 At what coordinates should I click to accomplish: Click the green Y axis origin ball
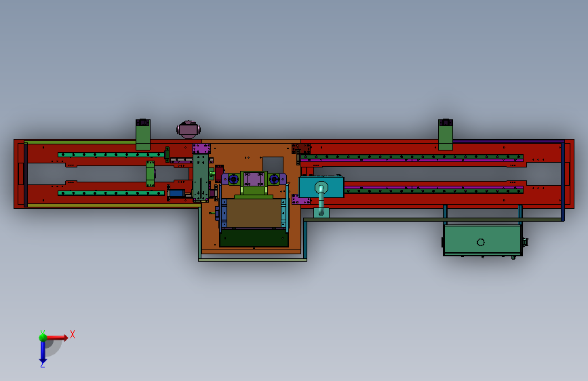[43, 337]
